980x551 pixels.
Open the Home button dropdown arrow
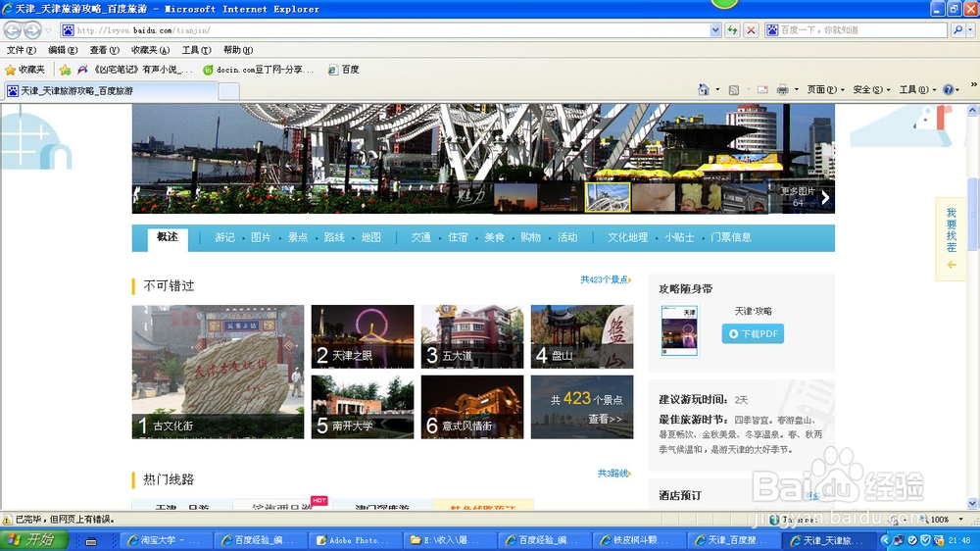tap(717, 89)
